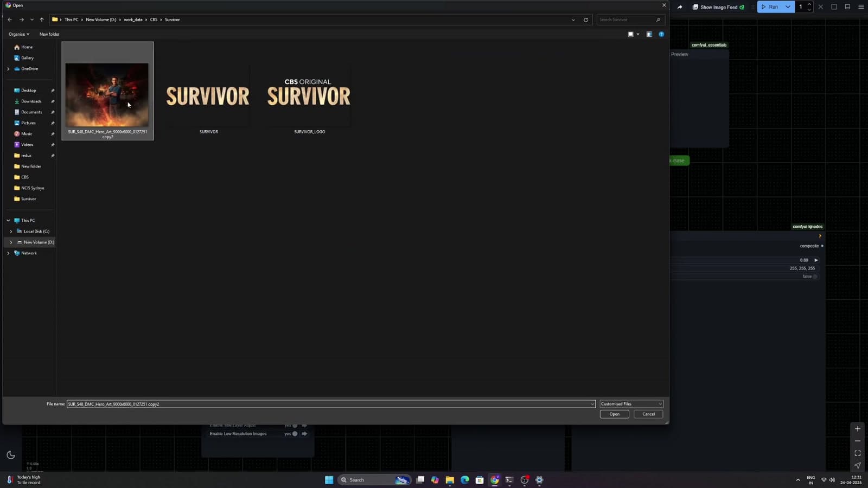Toggle ComfyUI bottom panel icon
Screen dimensions: 868x488
847,7
